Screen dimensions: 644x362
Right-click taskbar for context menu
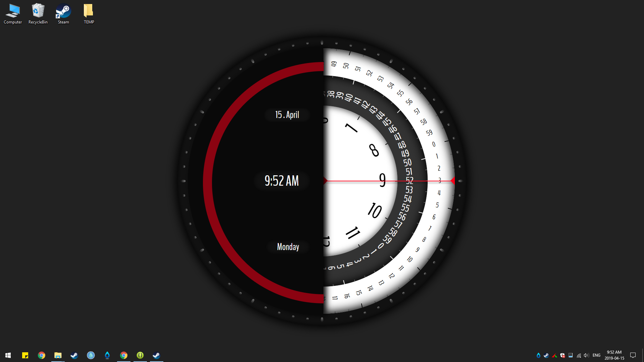click(x=322, y=355)
